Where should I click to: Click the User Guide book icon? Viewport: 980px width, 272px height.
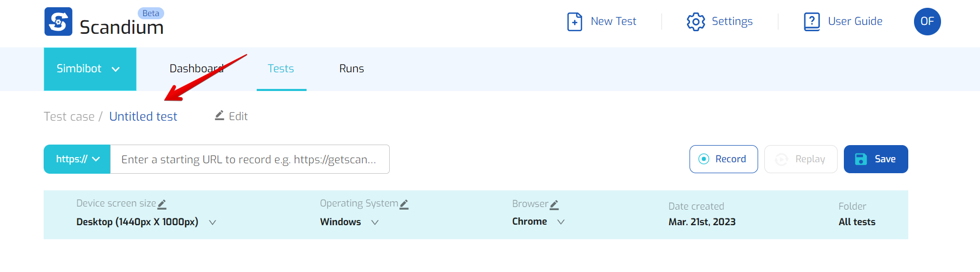coord(811,22)
